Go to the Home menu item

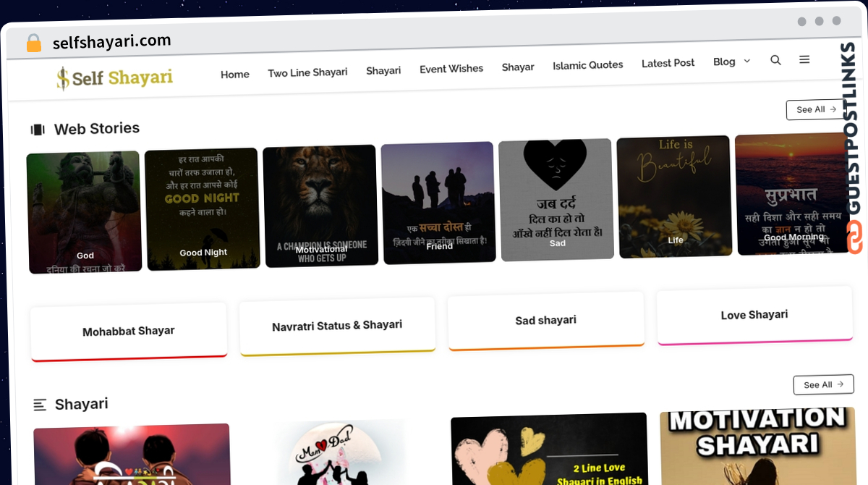pos(235,75)
